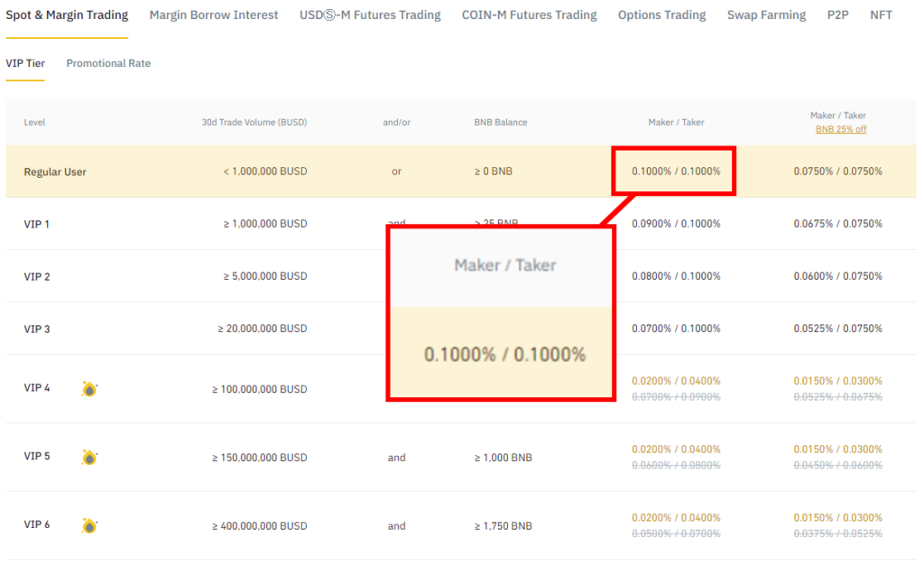Click the struck-through 0.0500% / 0.0700% fee
This screenshot has height=566, width=924.
676,534
